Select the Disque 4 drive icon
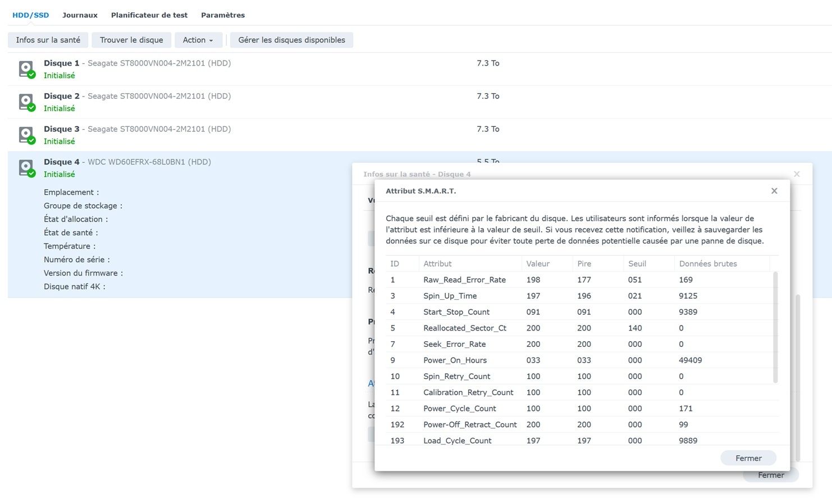 (26, 168)
